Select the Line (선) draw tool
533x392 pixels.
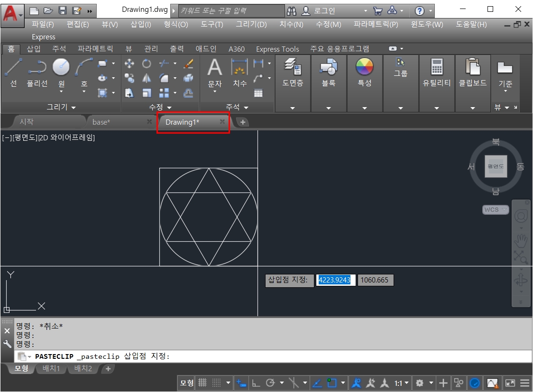pos(14,72)
